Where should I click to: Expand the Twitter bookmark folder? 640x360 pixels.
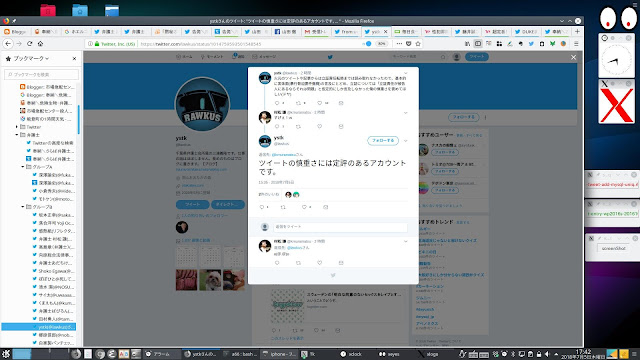[x=17, y=127]
